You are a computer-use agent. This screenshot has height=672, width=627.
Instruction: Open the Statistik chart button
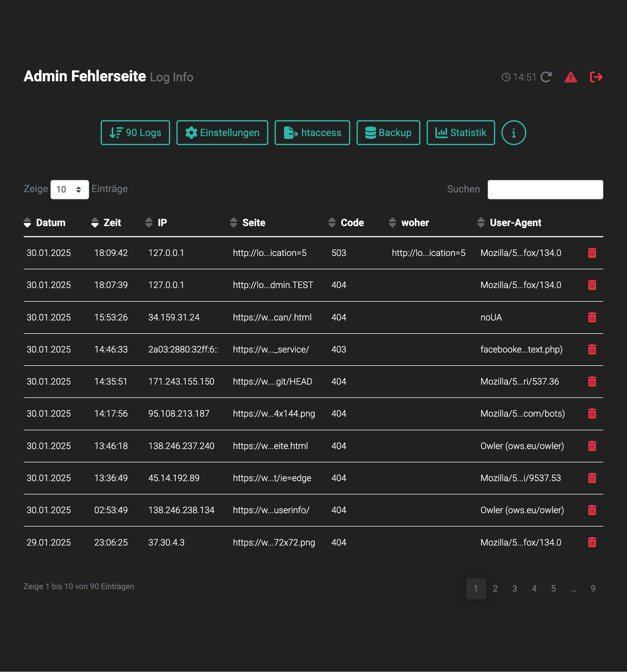pos(461,133)
